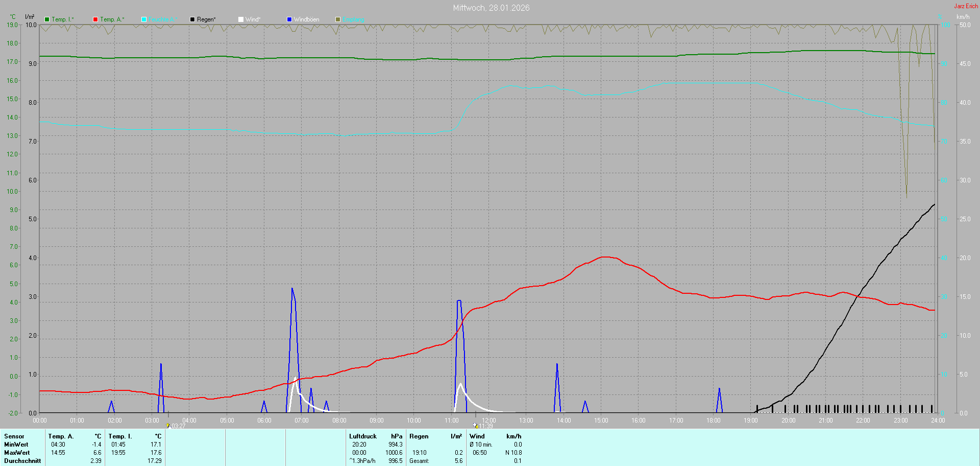Click the '24:00' time axis label

click(x=938, y=421)
